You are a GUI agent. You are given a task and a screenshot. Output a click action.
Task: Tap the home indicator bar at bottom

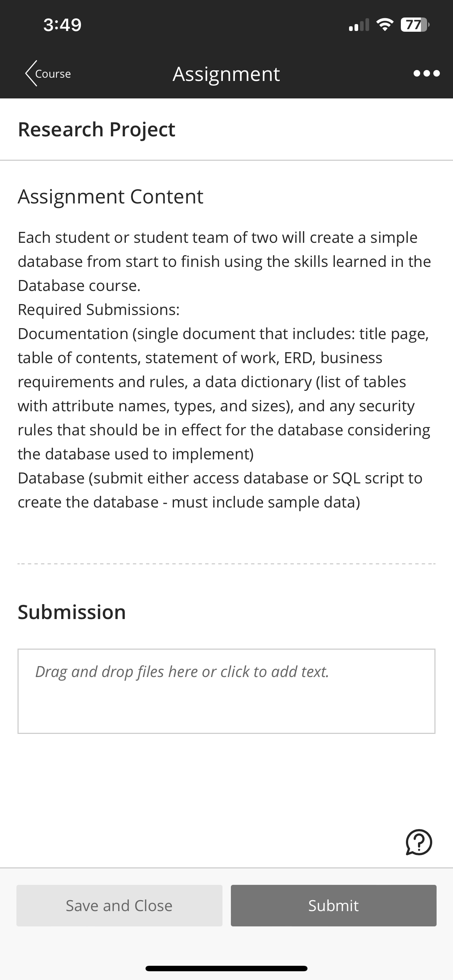click(x=226, y=968)
